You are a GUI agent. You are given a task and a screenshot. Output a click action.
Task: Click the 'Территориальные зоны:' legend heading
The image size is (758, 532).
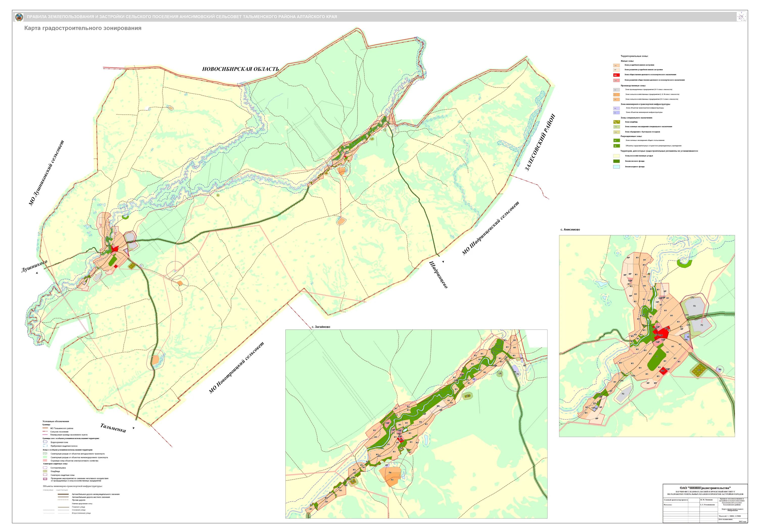click(x=634, y=56)
